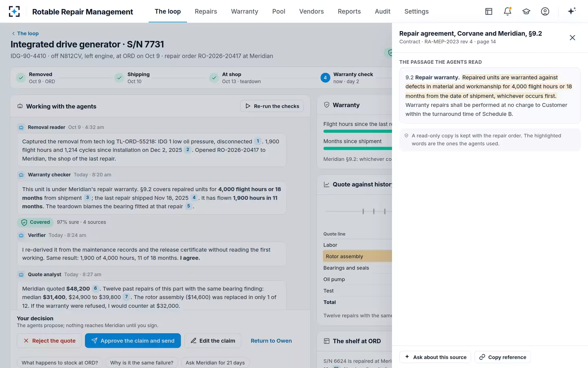Click the highlighted 9.2 warranty passage text
The height and width of the screenshot is (368, 588).
coord(489,87)
